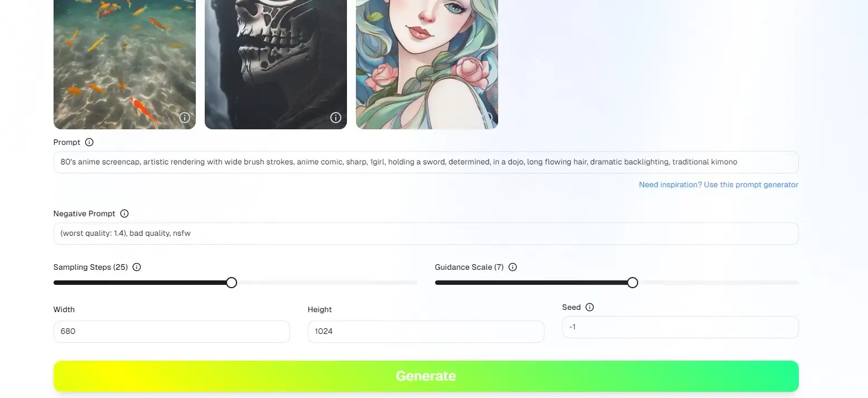Focus the Negative Prompt text field
Image resolution: width=868 pixels, height=398 pixels.
pyautogui.click(x=426, y=234)
